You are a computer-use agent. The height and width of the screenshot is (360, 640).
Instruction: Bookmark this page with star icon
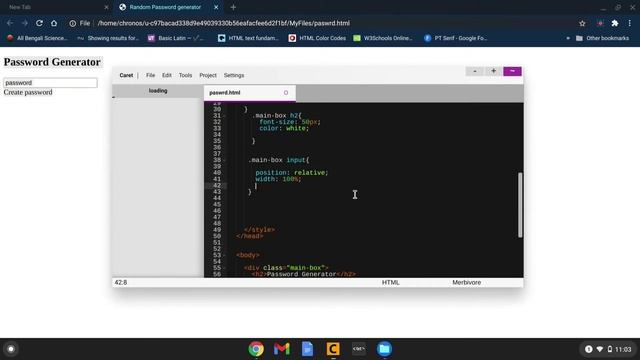[x=582, y=24]
